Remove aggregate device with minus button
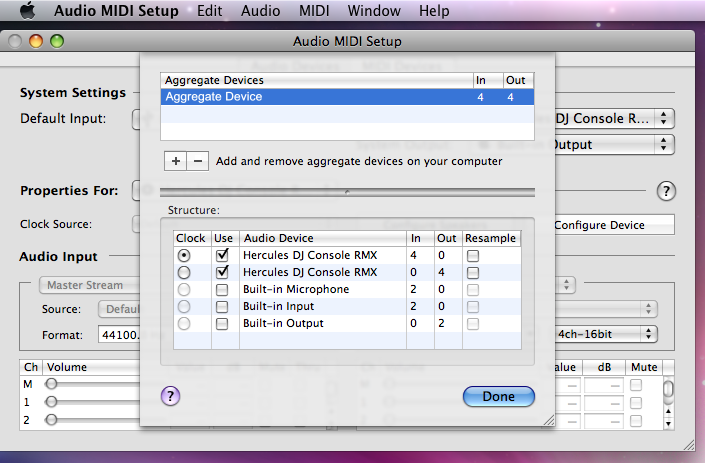Image resolution: width=705 pixels, height=463 pixels. click(198, 161)
